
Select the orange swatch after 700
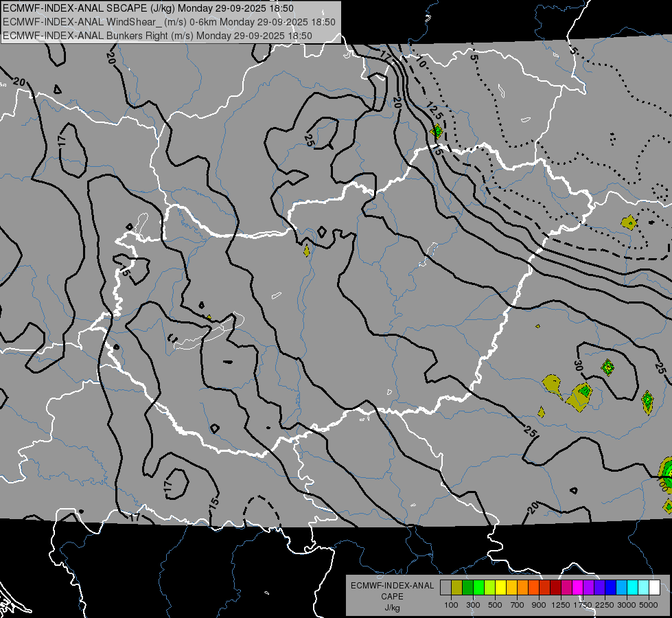522,588
